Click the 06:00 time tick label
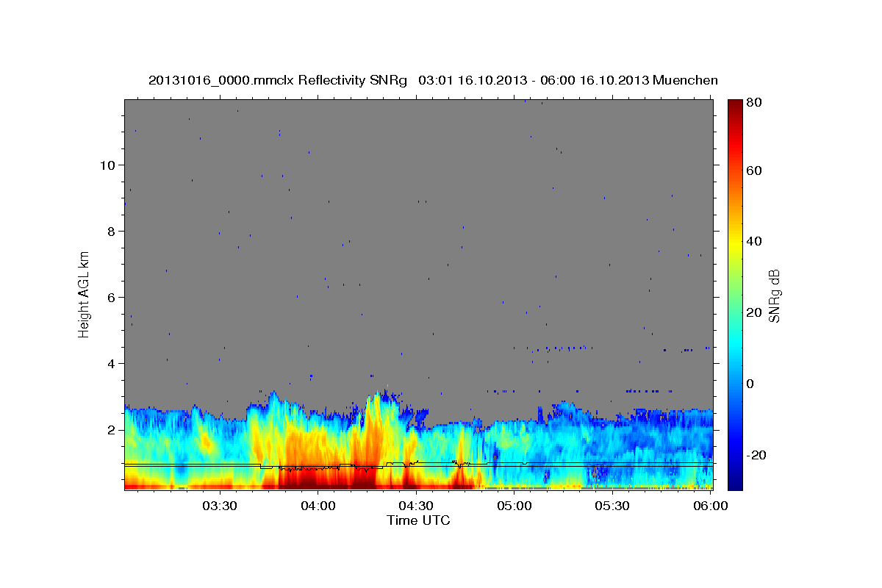882x588 pixels. point(710,506)
